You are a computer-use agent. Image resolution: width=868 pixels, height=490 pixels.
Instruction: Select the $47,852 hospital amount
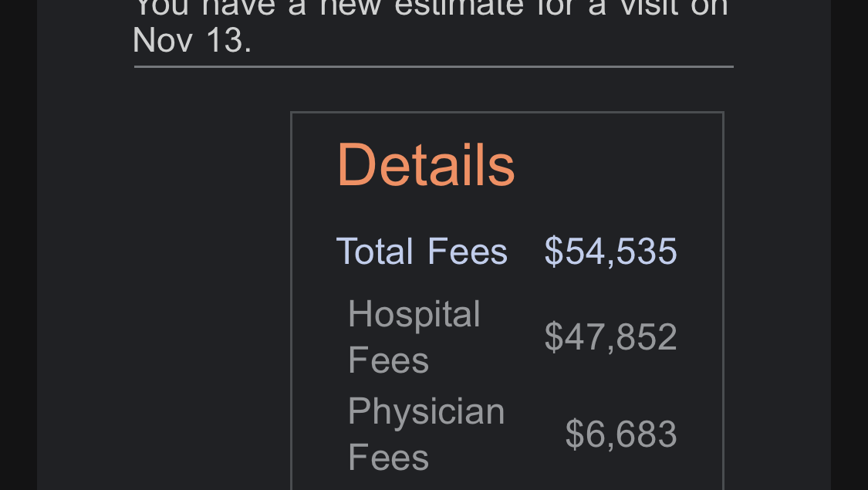click(610, 336)
